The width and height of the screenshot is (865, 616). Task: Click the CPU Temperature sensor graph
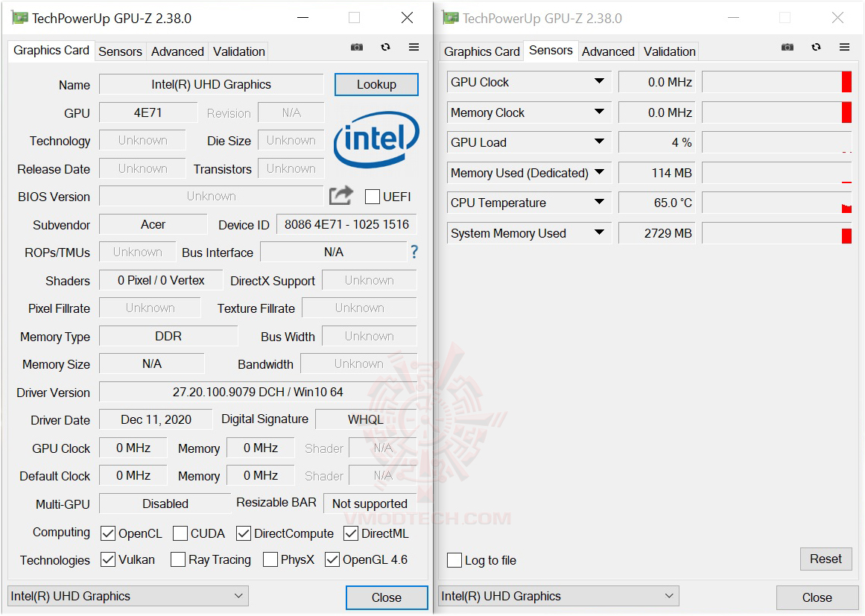777,203
